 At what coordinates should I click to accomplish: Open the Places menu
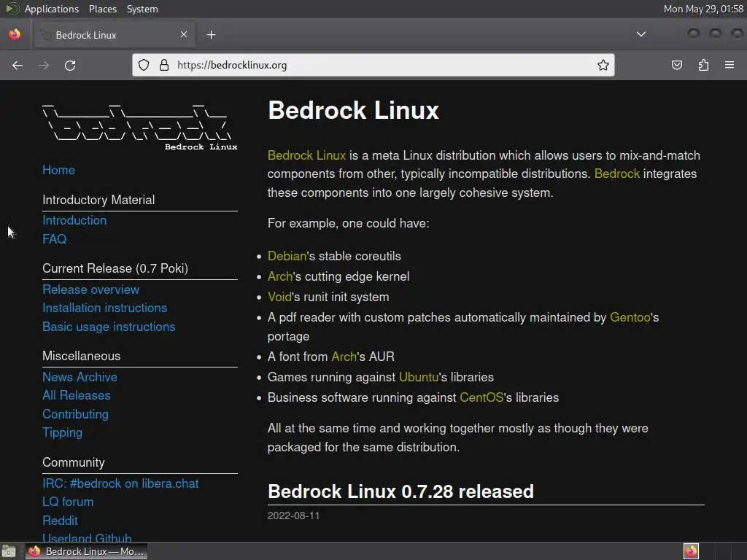click(103, 9)
